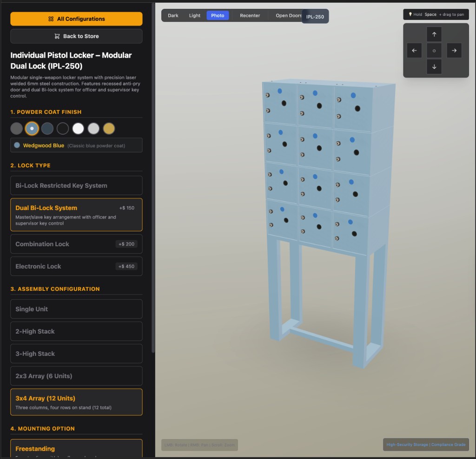Select the Freestanding mounting option

click(76, 449)
